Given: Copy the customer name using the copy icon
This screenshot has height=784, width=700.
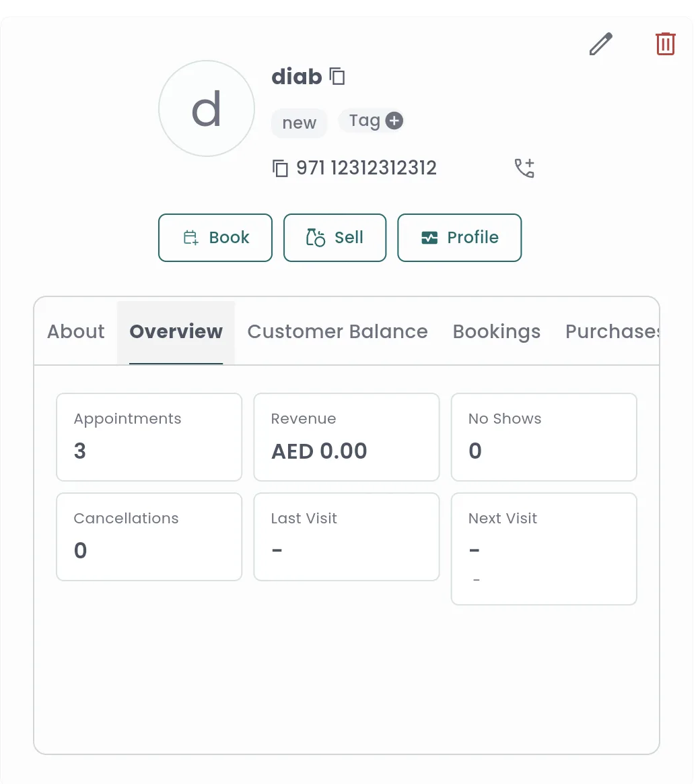Looking at the screenshot, I should point(337,76).
